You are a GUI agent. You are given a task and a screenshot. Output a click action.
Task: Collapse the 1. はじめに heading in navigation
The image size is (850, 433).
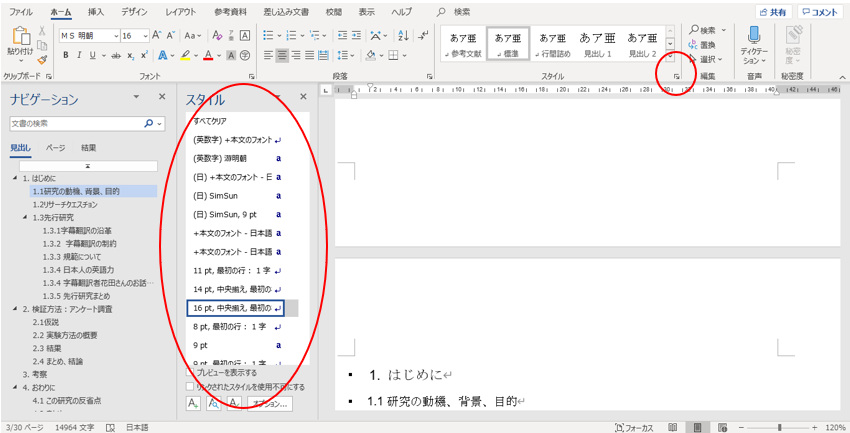pyautogui.click(x=13, y=178)
